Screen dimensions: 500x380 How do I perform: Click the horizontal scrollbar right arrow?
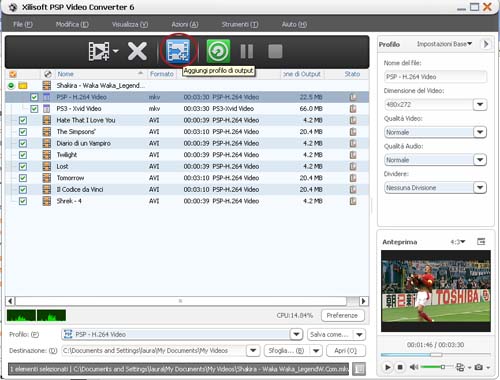364,301
